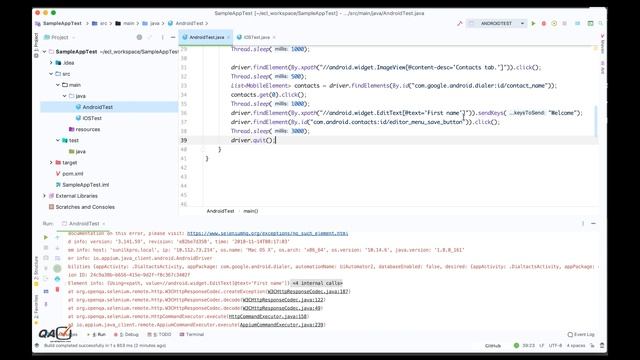Run the ANDROIDTEST configuration with green play
This screenshot has height=360, width=640.
533,24
